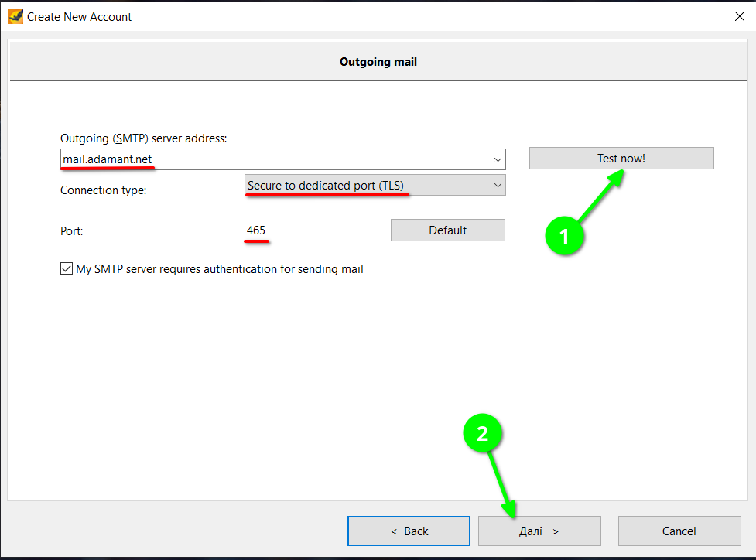Enable or disable SMTP authentication checkbox

coord(67,269)
